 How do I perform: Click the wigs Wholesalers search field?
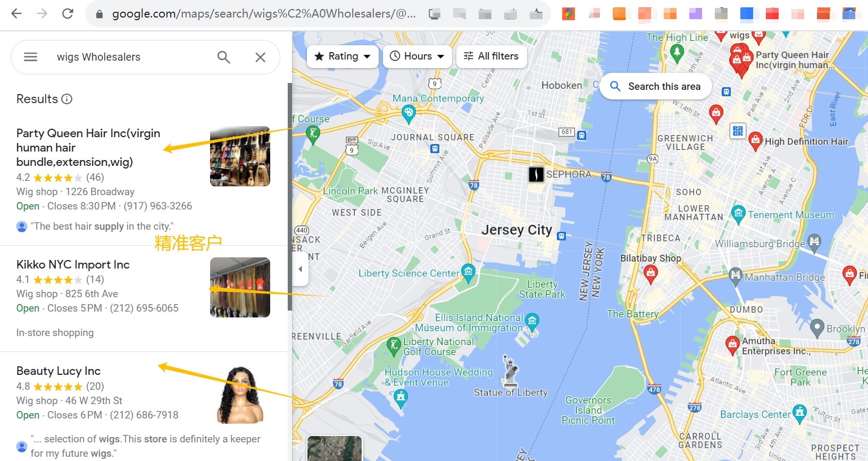[130, 57]
